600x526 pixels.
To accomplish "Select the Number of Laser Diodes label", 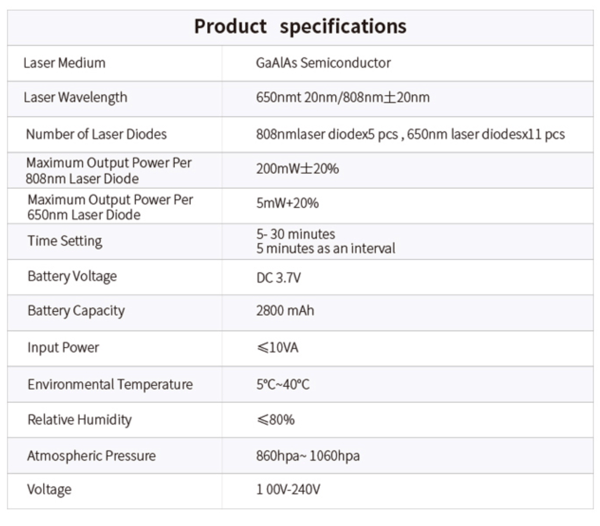I will coord(96,134).
